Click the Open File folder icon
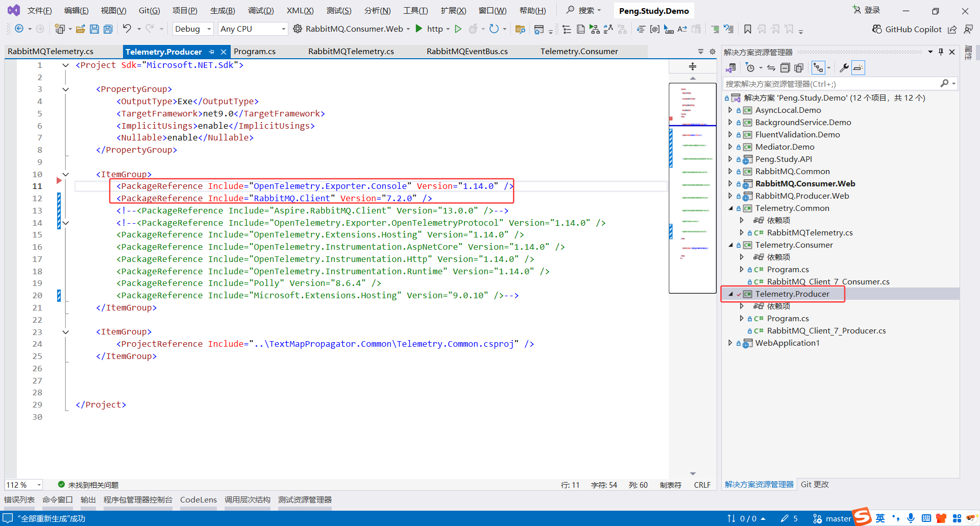This screenshot has height=526, width=980. pos(81,29)
